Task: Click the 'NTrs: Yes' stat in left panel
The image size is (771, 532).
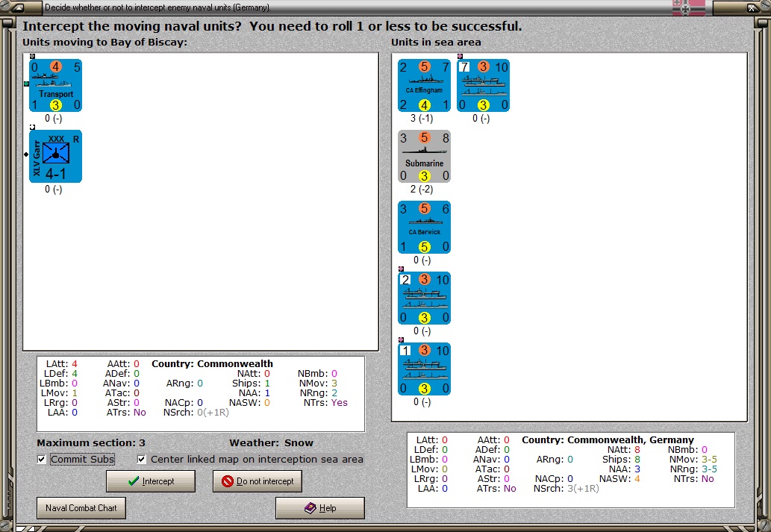Action: pos(325,403)
